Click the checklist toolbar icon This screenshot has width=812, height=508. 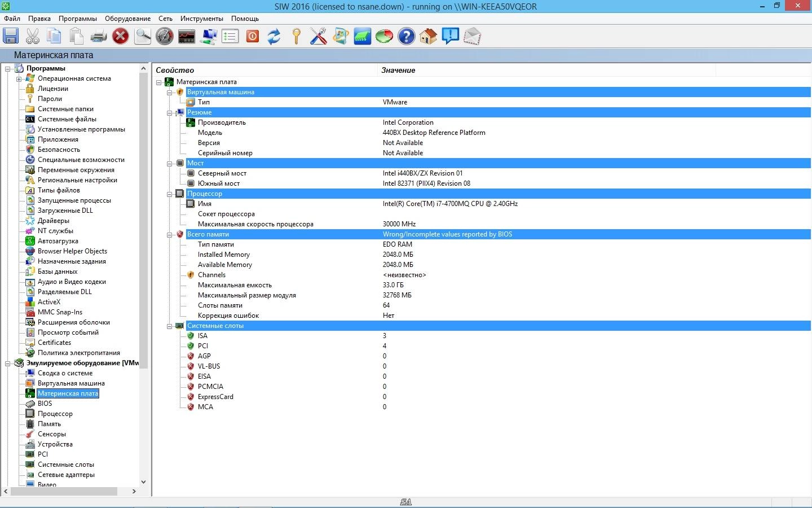point(230,36)
